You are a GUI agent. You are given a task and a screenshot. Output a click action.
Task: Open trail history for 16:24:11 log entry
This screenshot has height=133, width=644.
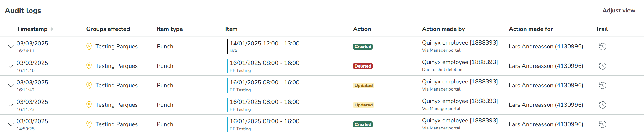602,47
